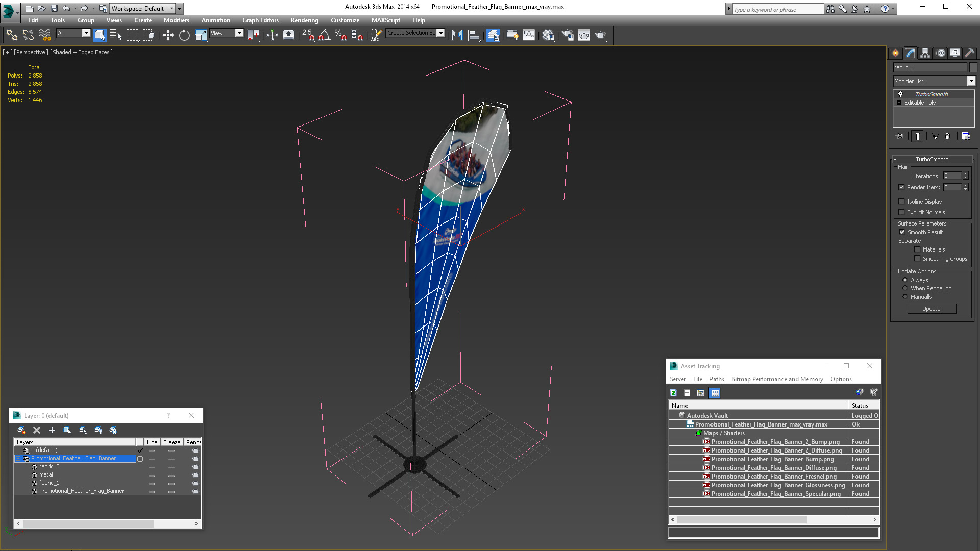Open Render Setup dialog
This screenshot has height=551, width=980.
[567, 35]
